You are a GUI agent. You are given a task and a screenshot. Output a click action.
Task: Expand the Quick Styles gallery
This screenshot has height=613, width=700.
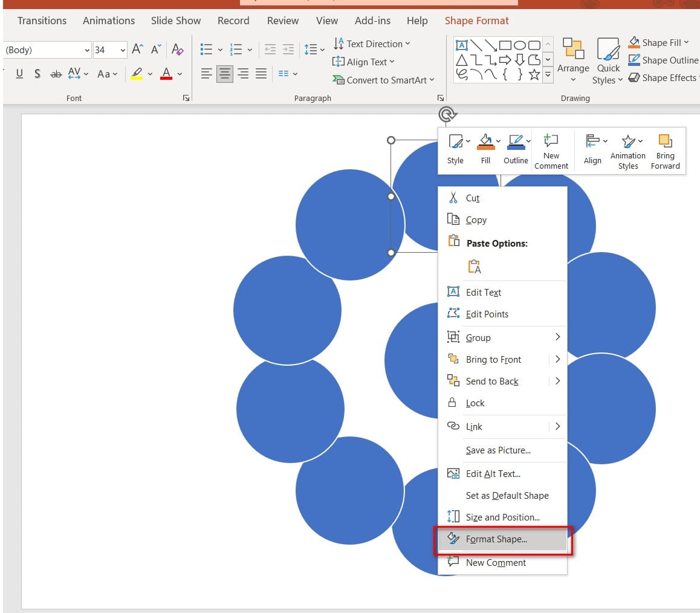[608, 60]
